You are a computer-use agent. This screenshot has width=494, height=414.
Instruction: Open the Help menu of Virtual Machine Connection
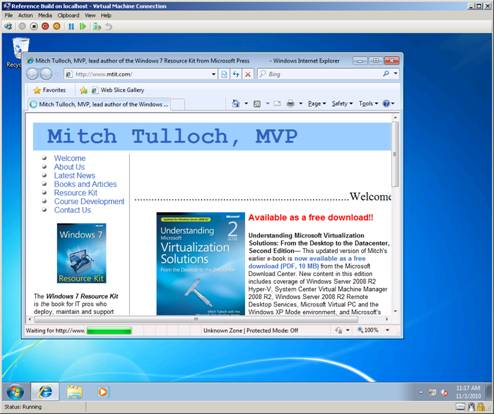(106, 15)
